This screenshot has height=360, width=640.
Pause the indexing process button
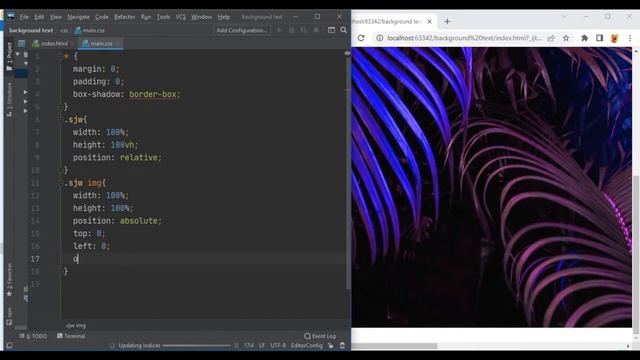236,346
